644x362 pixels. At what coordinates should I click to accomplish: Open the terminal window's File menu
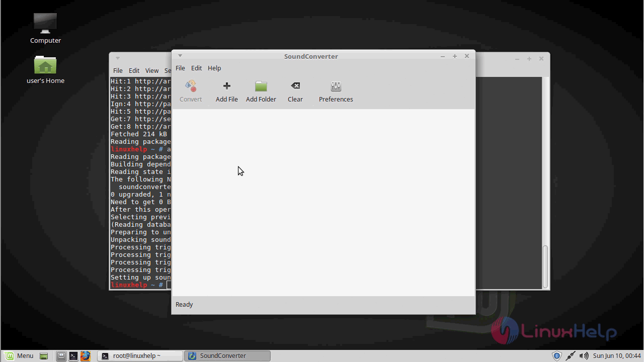(118, 70)
